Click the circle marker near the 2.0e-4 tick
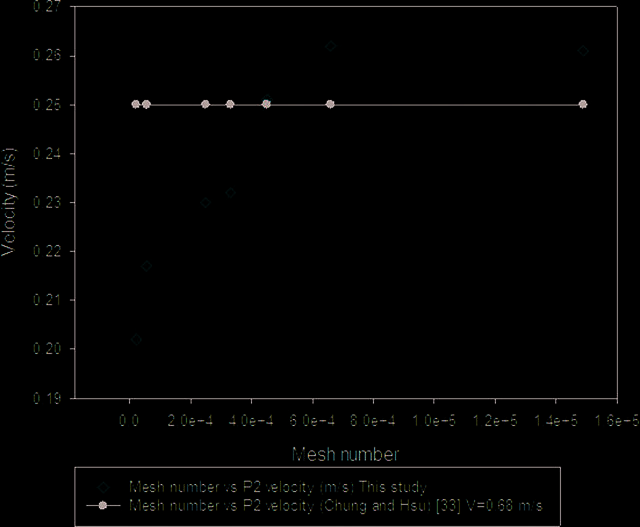This screenshot has height=527, width=640. 205,105
